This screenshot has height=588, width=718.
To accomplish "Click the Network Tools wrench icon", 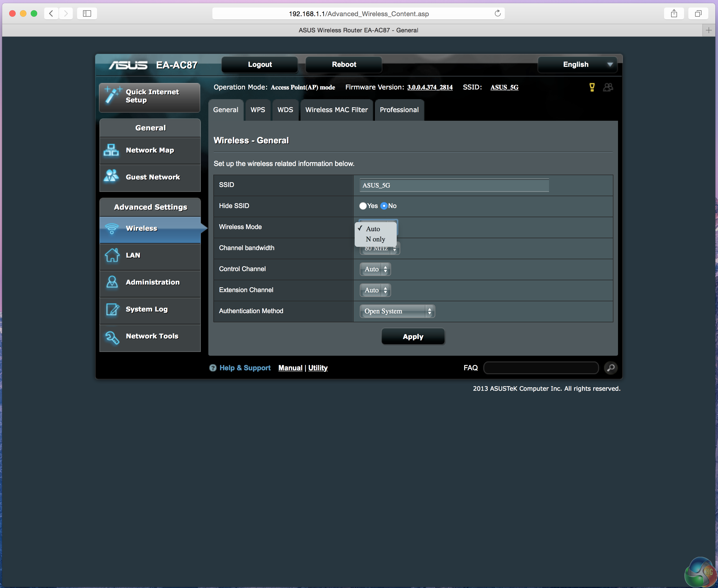I will pyautogui.click(x=112, y=336).
